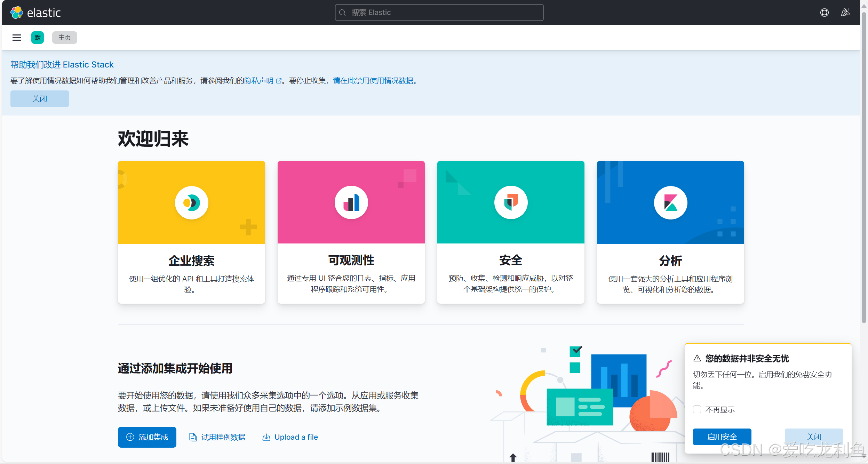Click the 启用安全 button
Image resolution: width=868 pixels, height=464 pixels.
pos(722,437)
